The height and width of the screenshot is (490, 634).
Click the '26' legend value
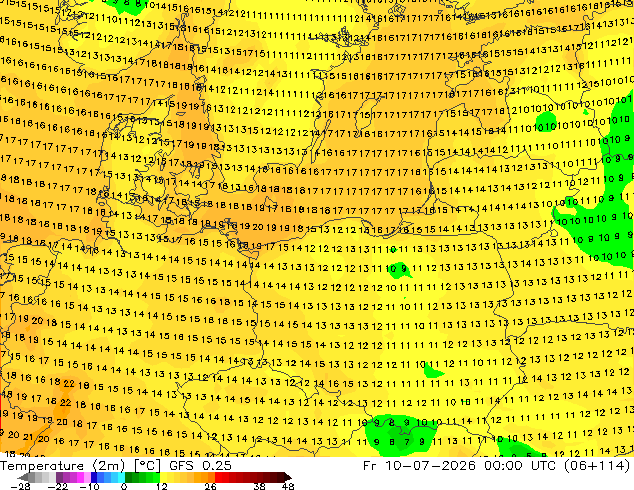click(x=210, y=486)
